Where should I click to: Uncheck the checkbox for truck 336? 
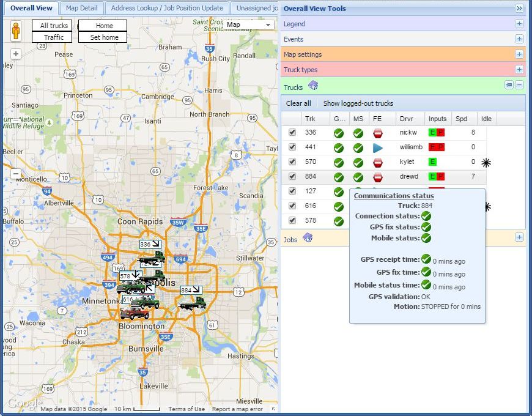click(x=292, y=132)
